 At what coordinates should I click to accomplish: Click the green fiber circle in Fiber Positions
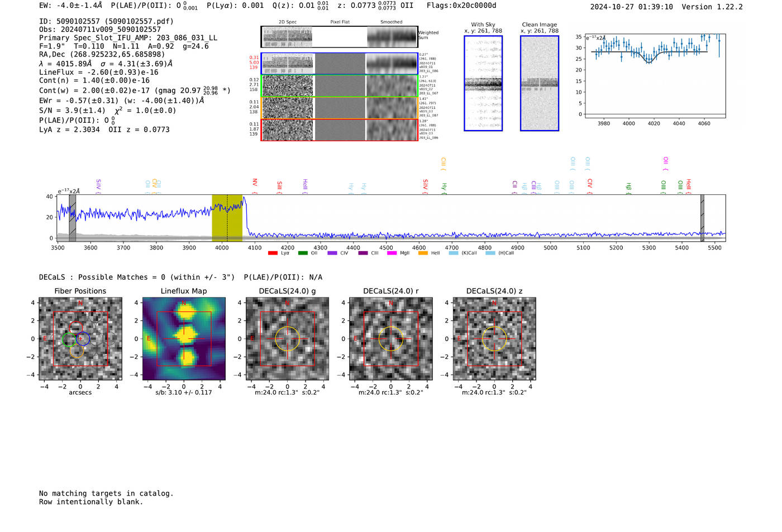coord(69,339)
